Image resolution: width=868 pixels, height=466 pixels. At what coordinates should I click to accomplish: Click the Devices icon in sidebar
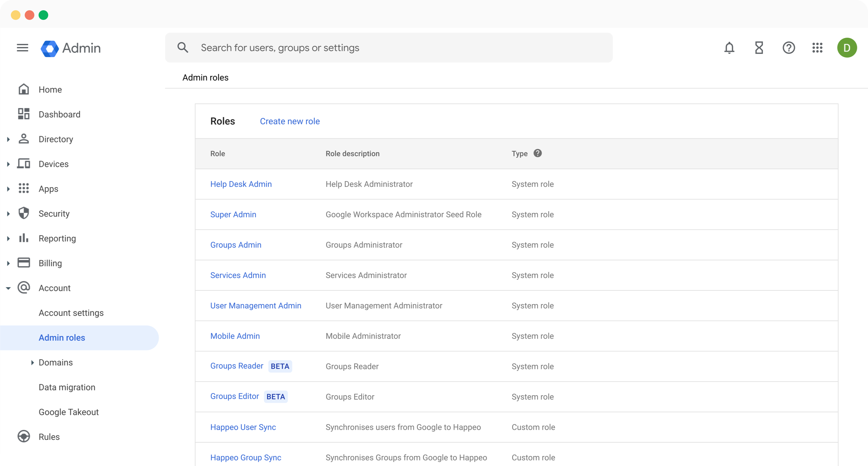[x=24, y=163]
